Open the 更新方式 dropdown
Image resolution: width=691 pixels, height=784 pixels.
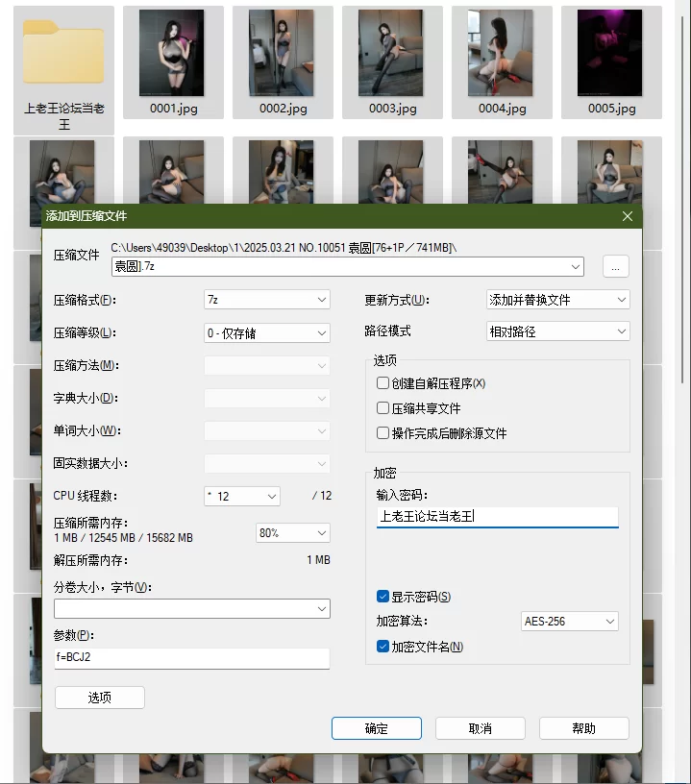(x=558, y=300)
